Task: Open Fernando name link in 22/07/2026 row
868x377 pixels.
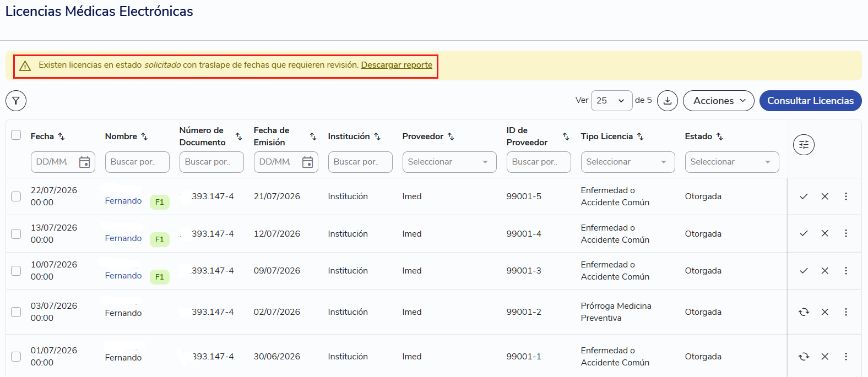Action: click(123, 201)
